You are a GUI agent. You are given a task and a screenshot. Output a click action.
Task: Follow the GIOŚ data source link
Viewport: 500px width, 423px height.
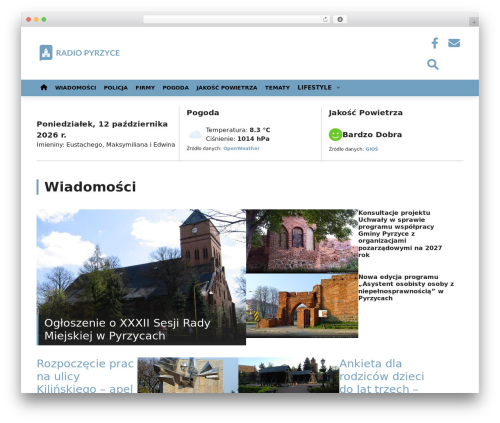click(x=372, y=149)
